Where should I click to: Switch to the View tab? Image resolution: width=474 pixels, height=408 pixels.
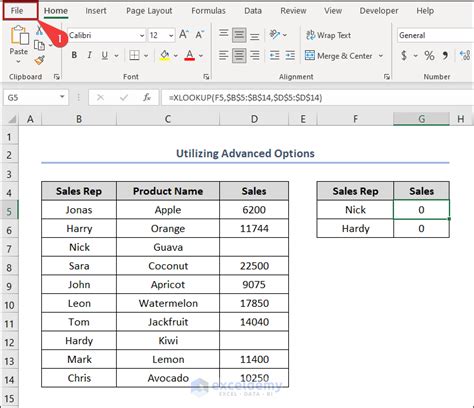pyautogui.click(x=333, y=11)
